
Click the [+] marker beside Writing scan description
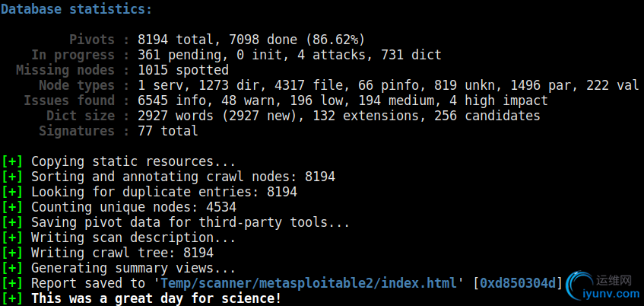(x=12, y=237)
